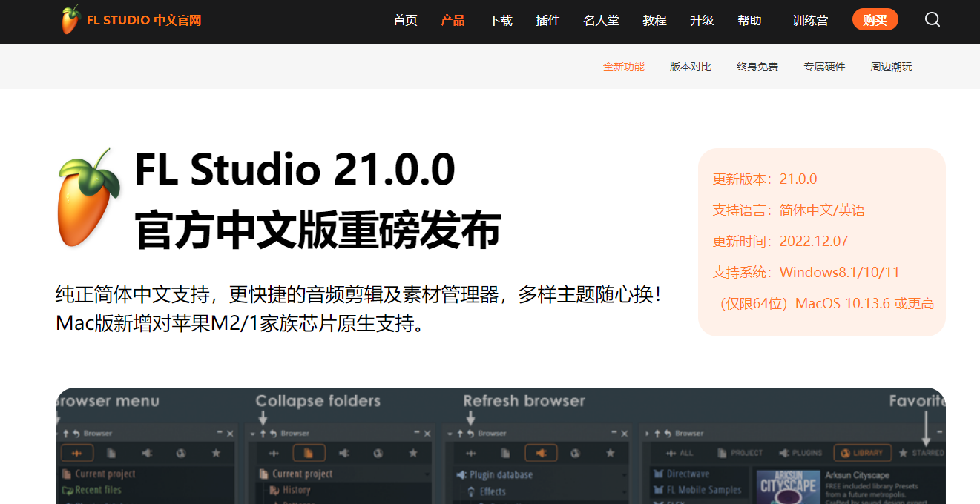Click the orange 购买 buy button
The height and width of the screenshot is (504, 980).
tap(875, 20)
